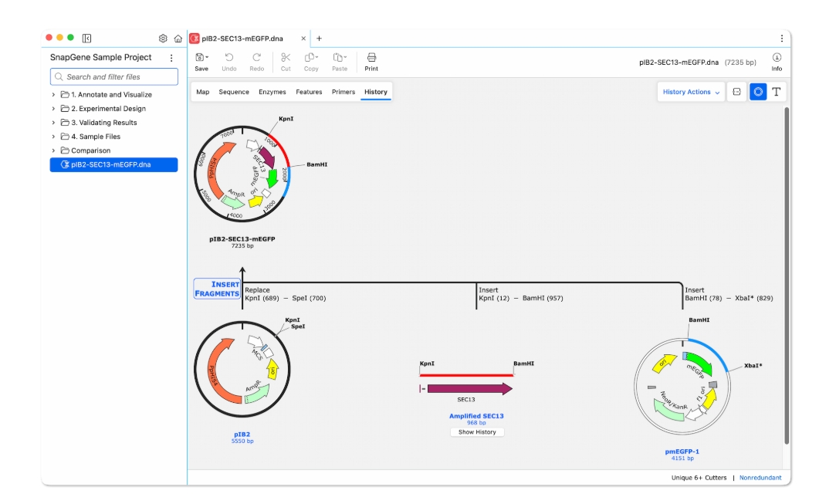Close the pIB2-SEC13-mEGFP.dna tab

[303, 39]
